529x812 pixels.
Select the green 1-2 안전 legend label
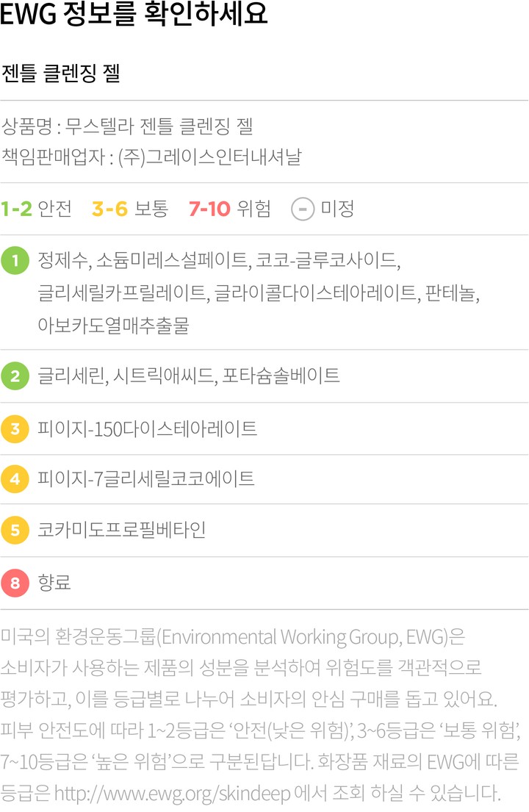[37, 209]
